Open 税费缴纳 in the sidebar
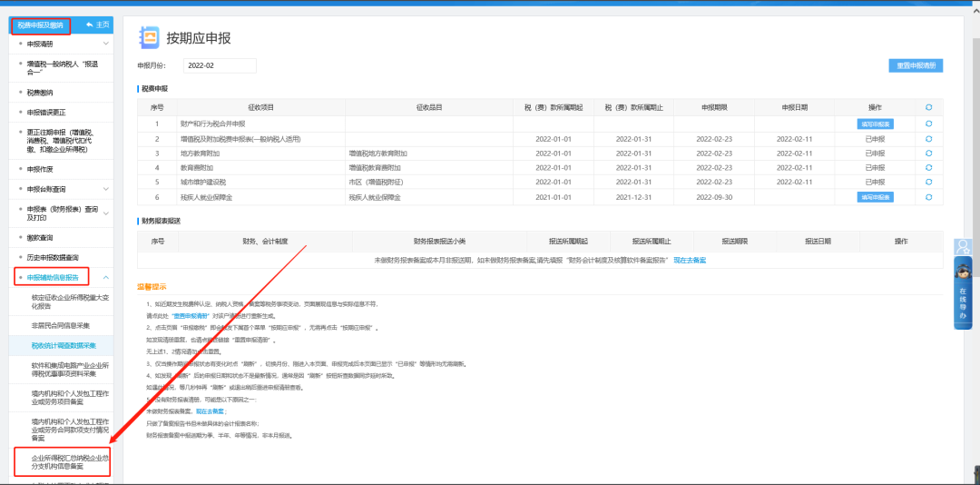 pos(41,93)
